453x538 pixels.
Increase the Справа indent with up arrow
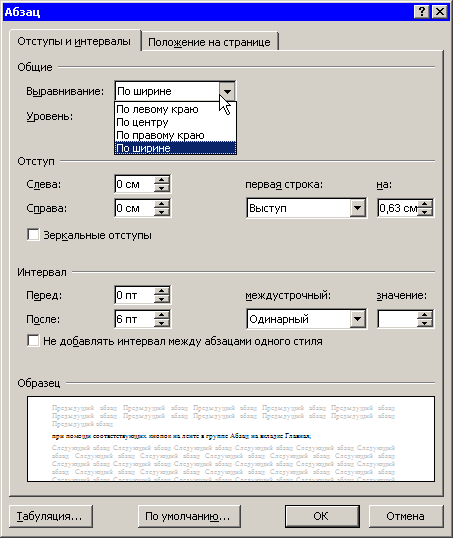click(x=162, y=204)
